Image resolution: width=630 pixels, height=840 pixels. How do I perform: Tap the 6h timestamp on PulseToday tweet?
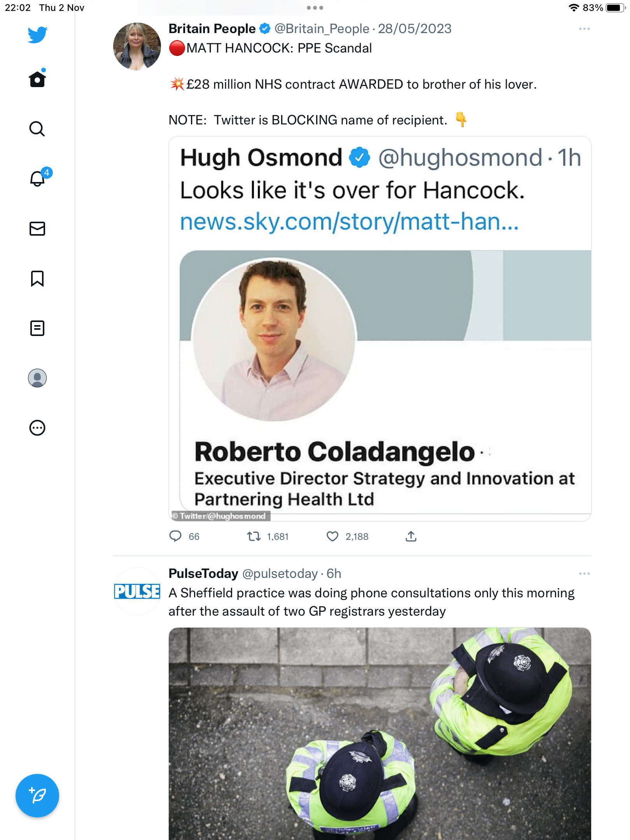pos(334,574)
